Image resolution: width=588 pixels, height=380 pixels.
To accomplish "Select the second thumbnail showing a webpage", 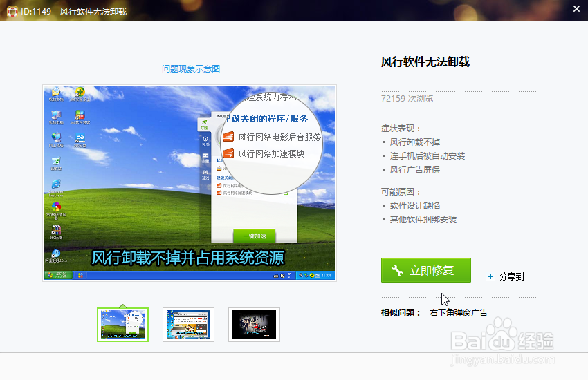I will pos(188,325).
